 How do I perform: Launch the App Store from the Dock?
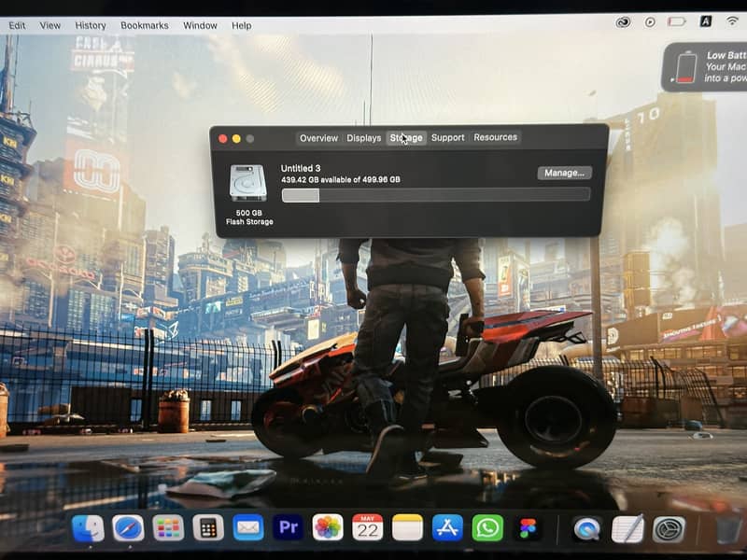pyautogui.click(x=447, y=527)
